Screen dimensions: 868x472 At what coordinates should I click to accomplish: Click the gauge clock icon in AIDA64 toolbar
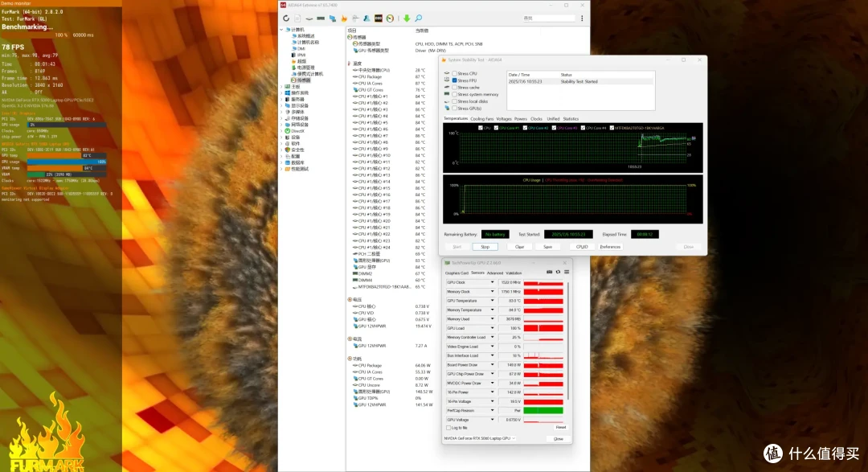pyautogui.click(x=390, y=18)
